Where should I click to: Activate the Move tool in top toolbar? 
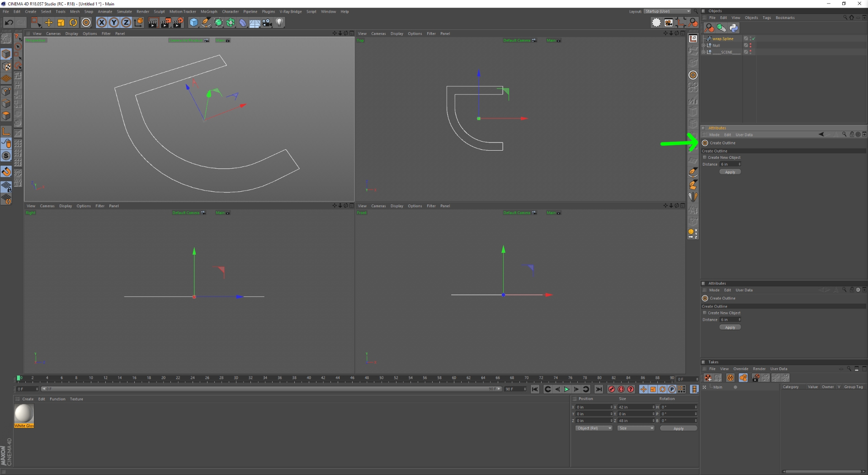[x=48, y=22]
